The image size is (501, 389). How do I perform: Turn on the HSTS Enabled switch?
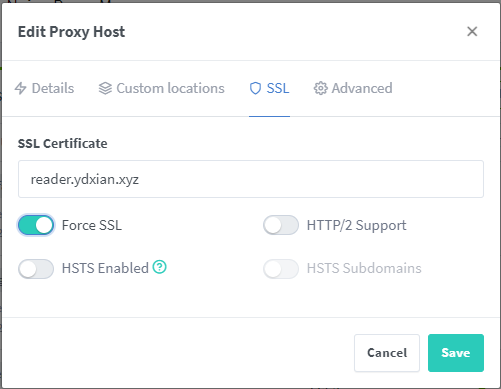click(x=36, y=269)
